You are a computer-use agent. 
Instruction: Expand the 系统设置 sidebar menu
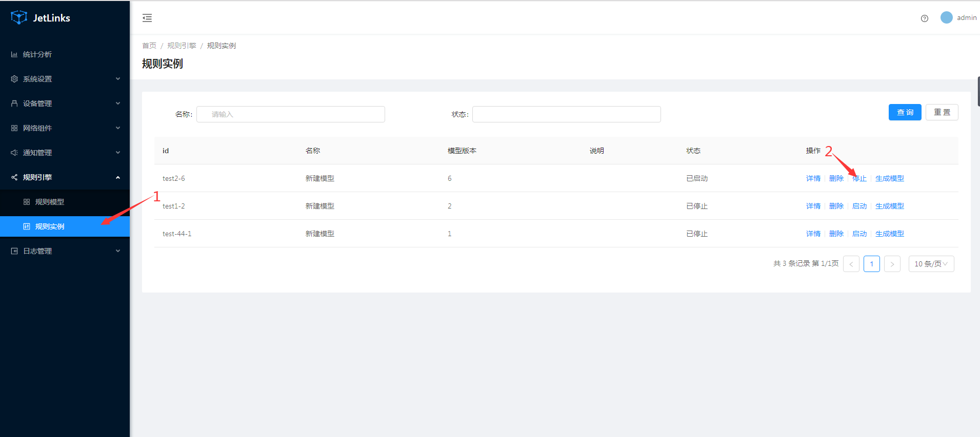65,79
